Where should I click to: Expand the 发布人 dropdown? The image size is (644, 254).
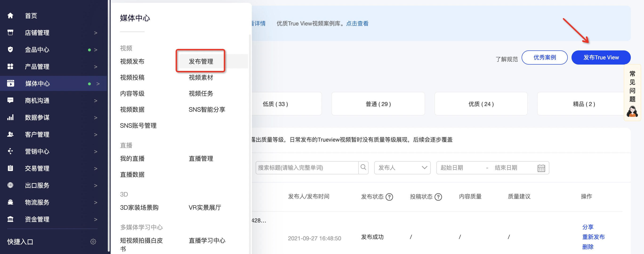coord(402,168)
